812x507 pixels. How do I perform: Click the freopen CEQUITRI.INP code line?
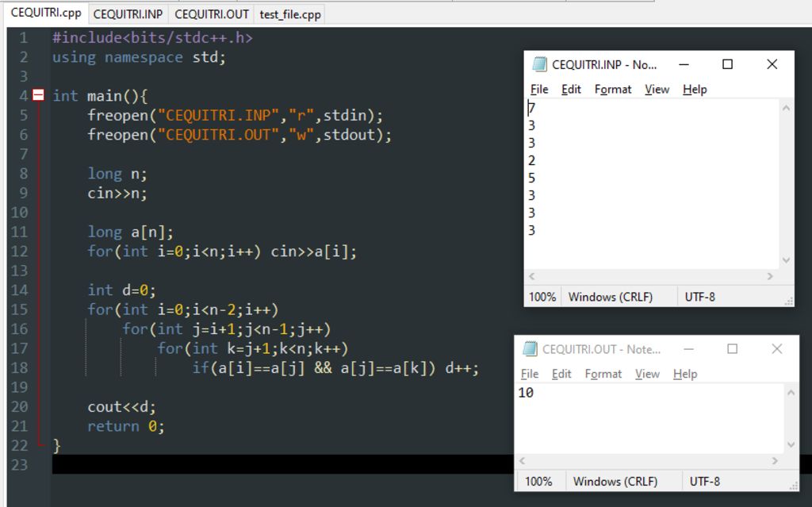[235, 115]
